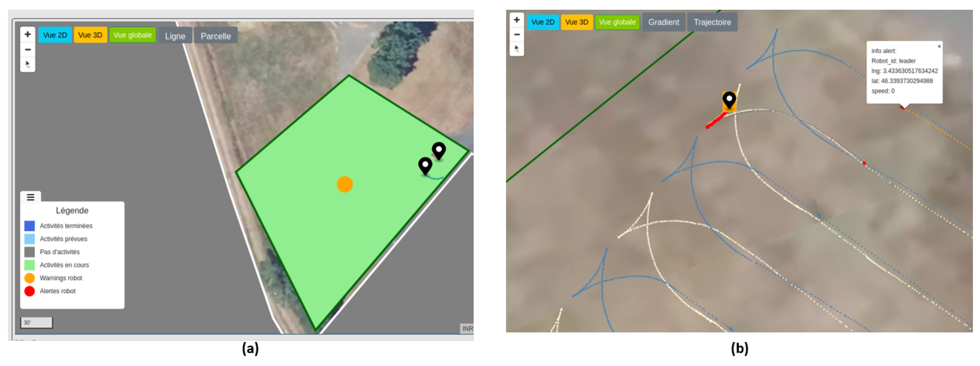Screen dimensions: 980x366
Task: Zoom in on the right map
Action: pos(517,20)
